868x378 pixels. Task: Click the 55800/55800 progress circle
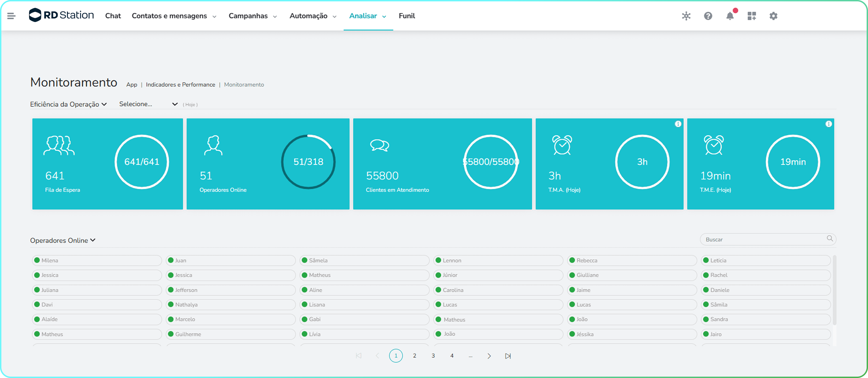tap(491, 162)
